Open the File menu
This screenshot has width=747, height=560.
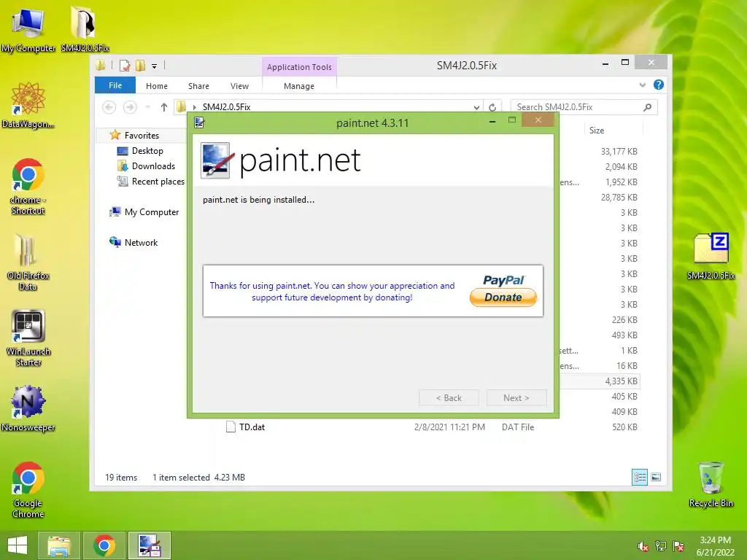pos(115,85)
